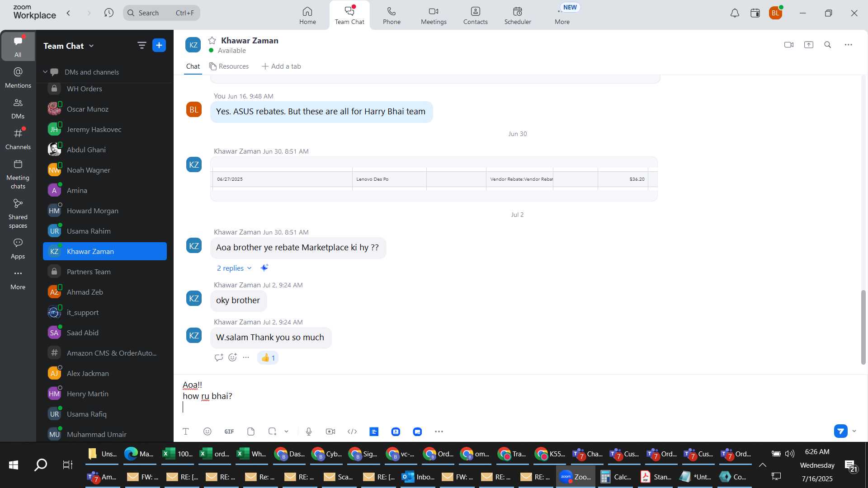Open Apps in the sidebar
This screenshot has width=868, height=488.
pyautogui.click(x=18, y=249)
